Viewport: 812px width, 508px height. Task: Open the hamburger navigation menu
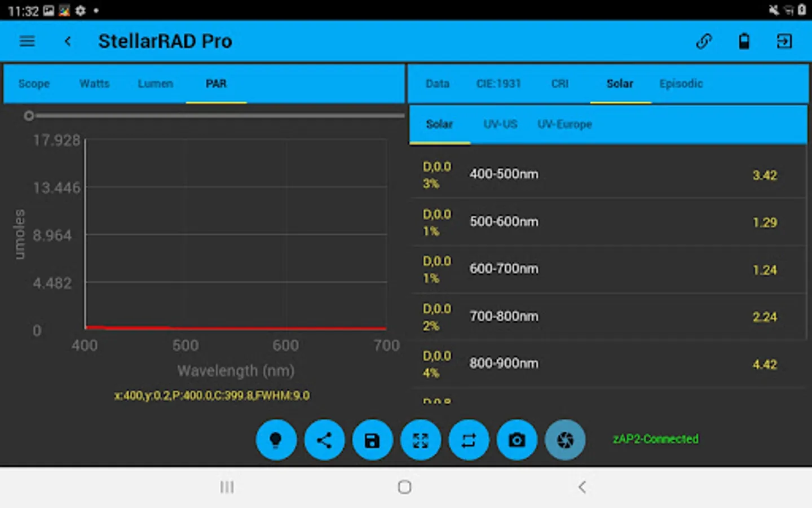coord(27,41)
